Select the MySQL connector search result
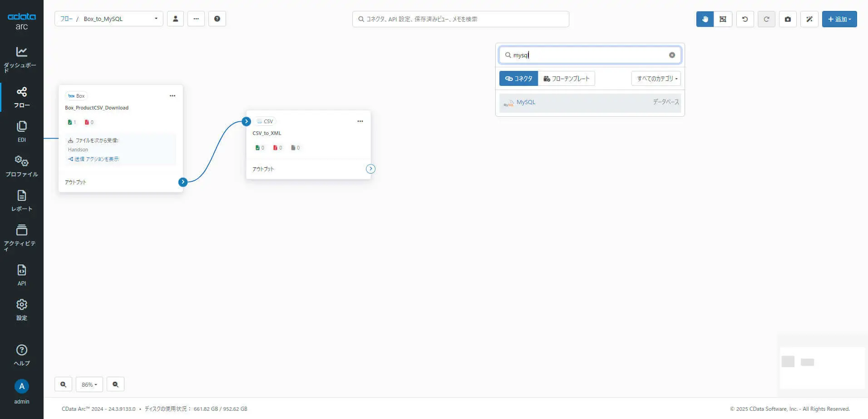 coord(590,103)
